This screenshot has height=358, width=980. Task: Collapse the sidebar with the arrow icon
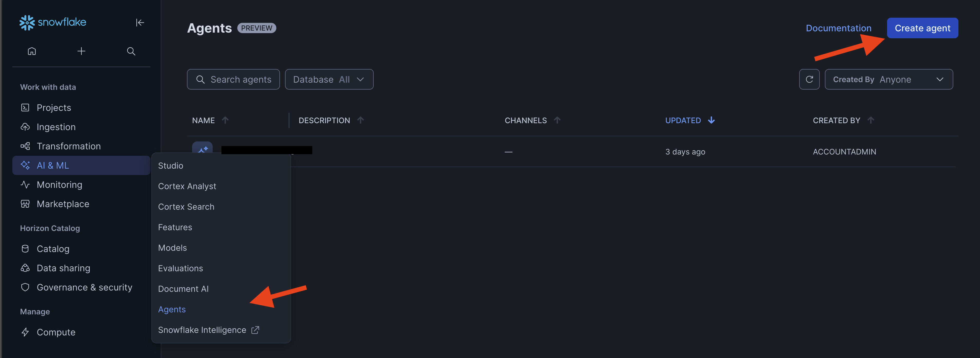click(x=140, y=23)
